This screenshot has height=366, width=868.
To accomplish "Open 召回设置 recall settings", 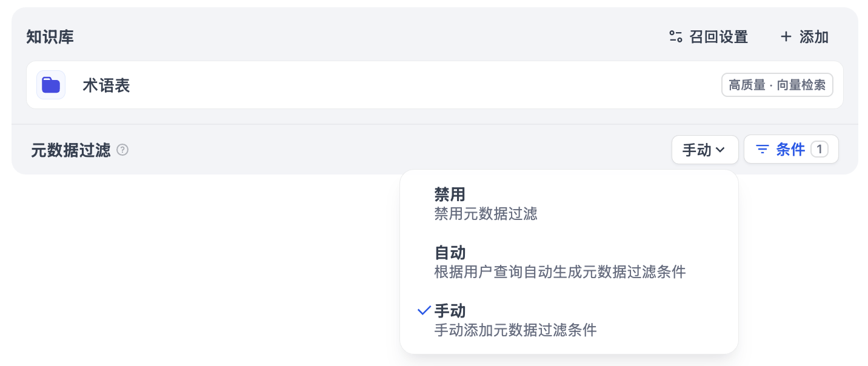I will point(708,37).
